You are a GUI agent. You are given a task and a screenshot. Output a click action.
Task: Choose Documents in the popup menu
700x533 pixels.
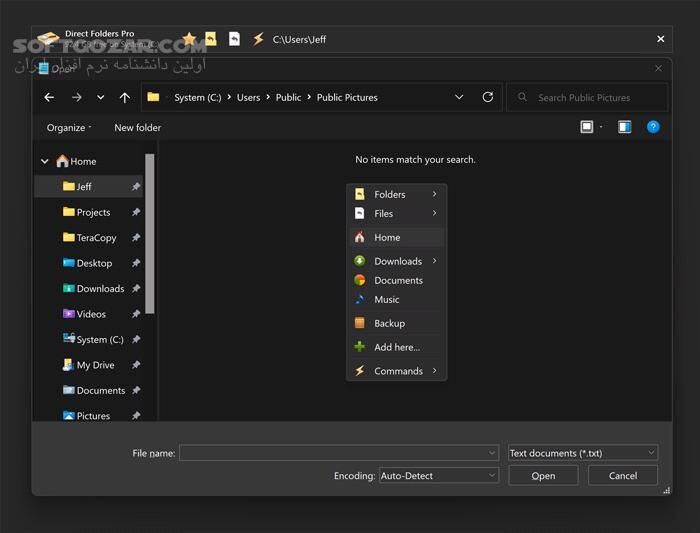pyautogui.click(x=396, y=280)
